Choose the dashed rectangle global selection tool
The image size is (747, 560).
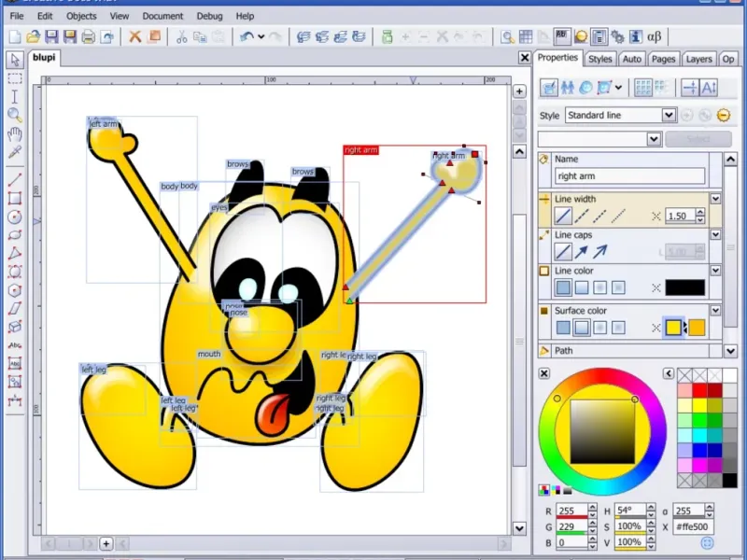click(x=15, y=78)
